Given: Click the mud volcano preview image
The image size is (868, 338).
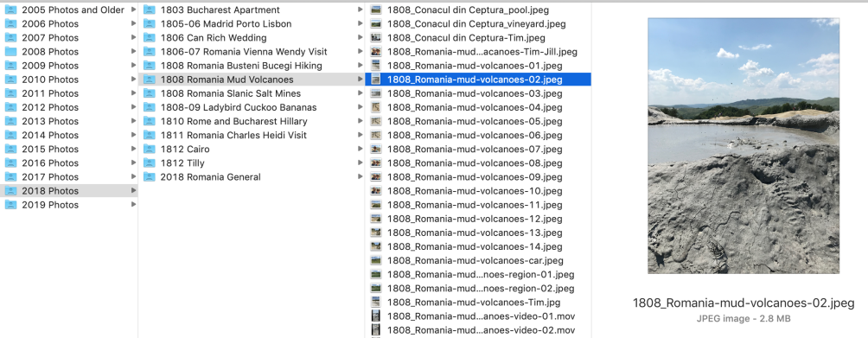Looking at the screenshot, I should (x=744, y=145).
